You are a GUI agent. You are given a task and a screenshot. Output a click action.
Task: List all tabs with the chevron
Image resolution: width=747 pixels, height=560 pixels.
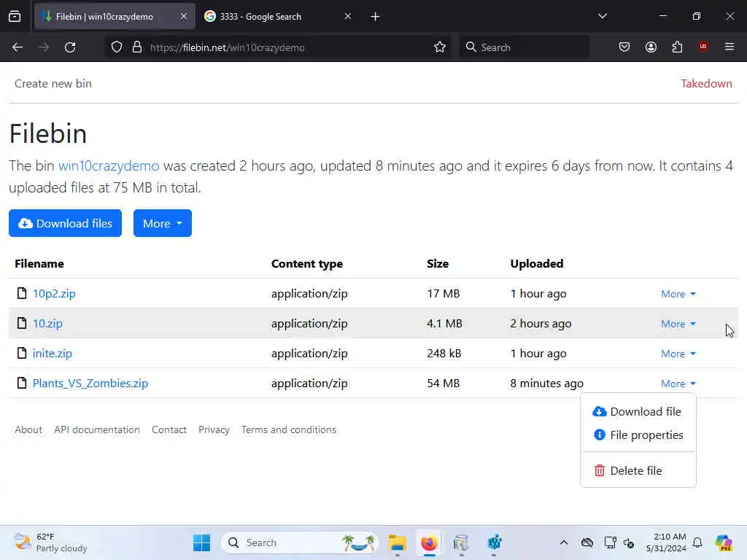tap(602, 16)
